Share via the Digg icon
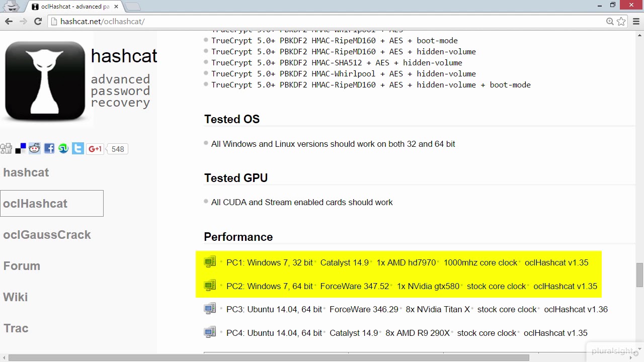The height and width of the screenshot is (362, 644). coord(6,148)
